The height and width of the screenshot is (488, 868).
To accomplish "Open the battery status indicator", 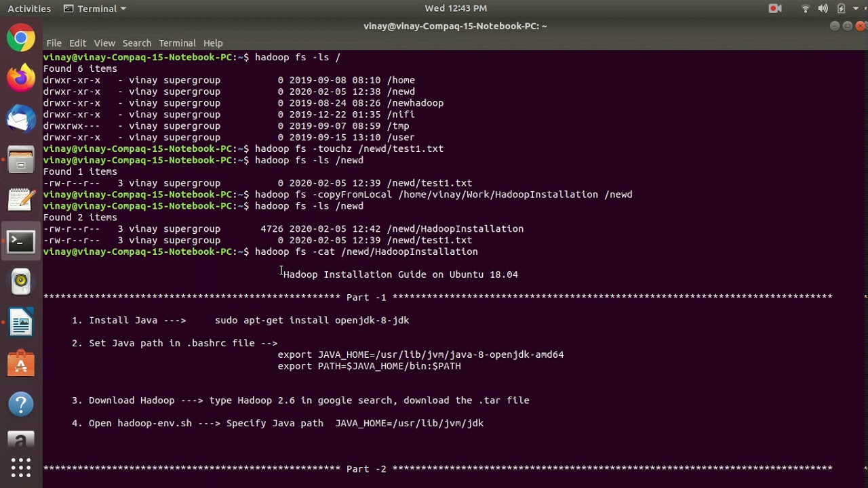I will coord(841,8).
